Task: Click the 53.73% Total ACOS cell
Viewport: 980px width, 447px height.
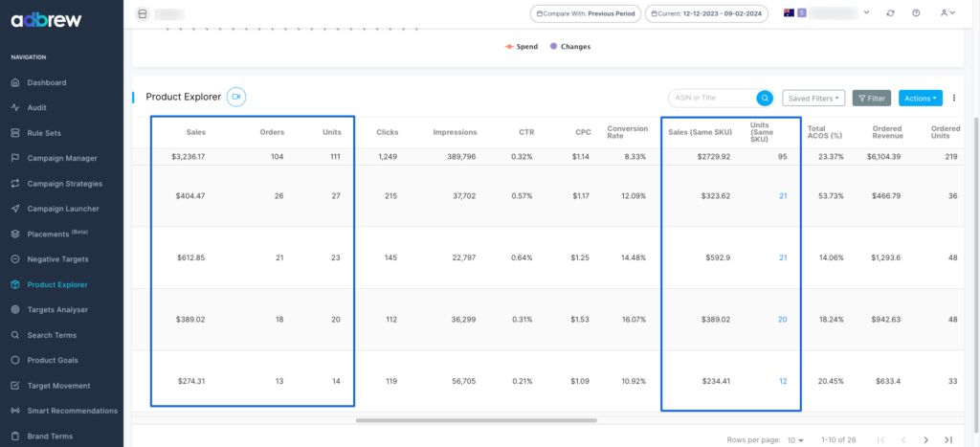Action: point(831,196)
